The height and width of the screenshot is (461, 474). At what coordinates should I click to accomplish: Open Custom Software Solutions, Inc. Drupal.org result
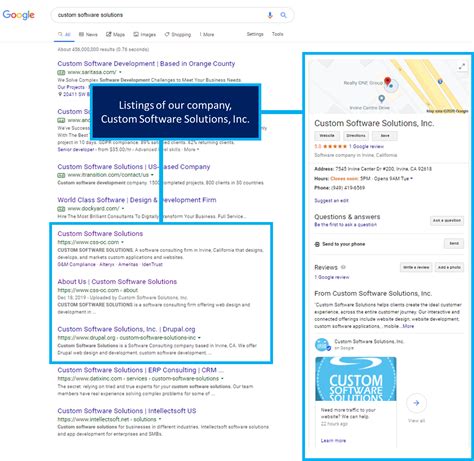(126, 329)
